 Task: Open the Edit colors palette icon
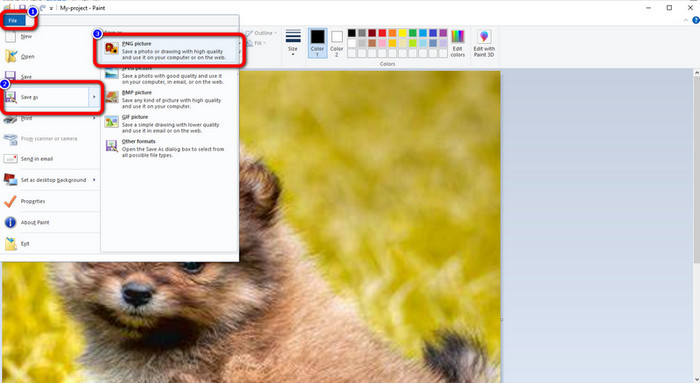point(458,43)
